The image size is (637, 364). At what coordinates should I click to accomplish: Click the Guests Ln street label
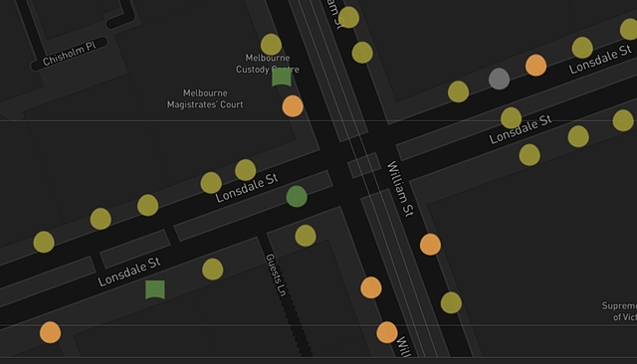coord(277,274)
